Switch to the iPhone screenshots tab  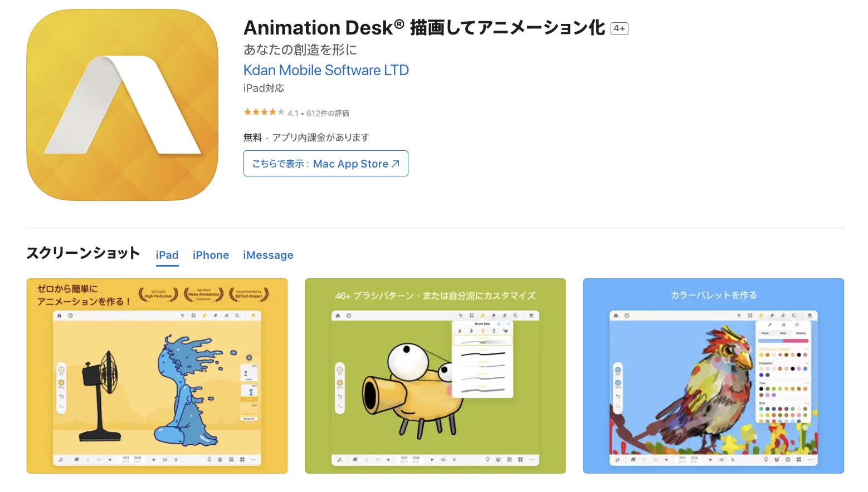click(211, 255)
